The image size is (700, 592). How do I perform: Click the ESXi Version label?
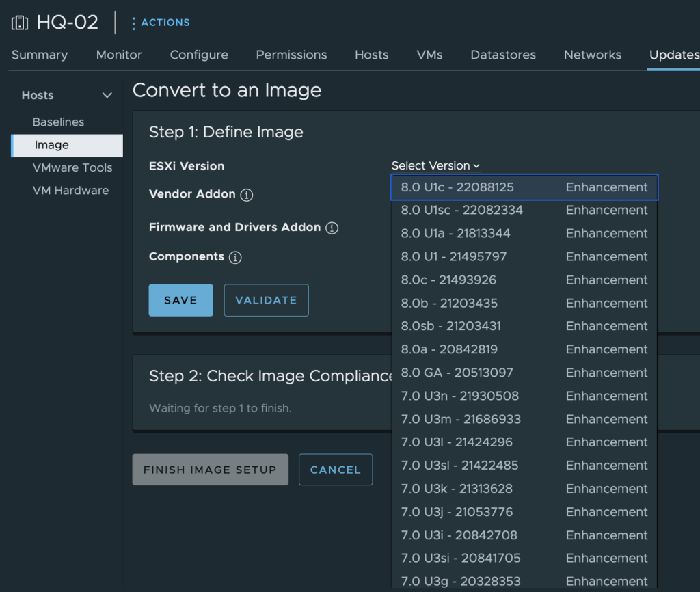click(x=187, y=166)
